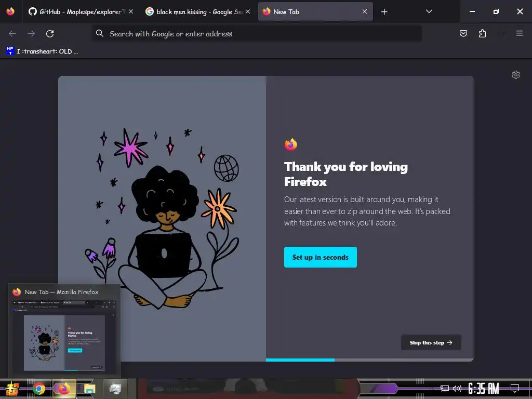The width and height of the screenshot is (532, 399).
Task: Click the Firefox logo above the heading
Action: tap(291, 144)
